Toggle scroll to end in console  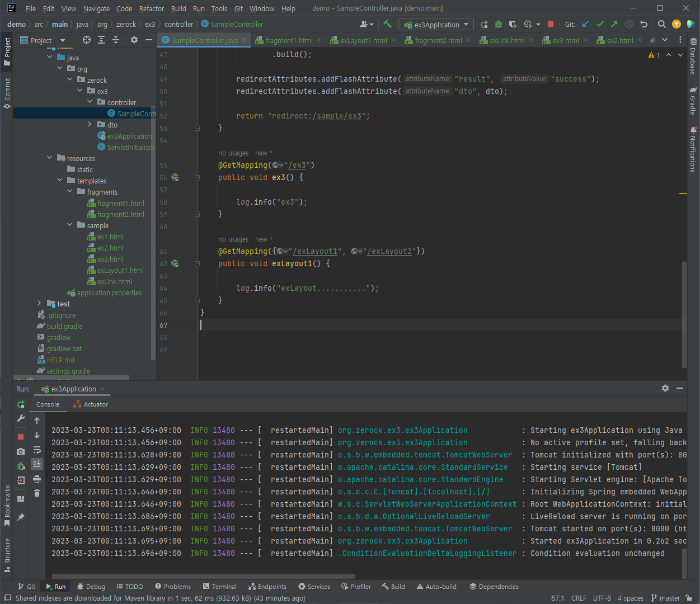click(x=37, y=464)
